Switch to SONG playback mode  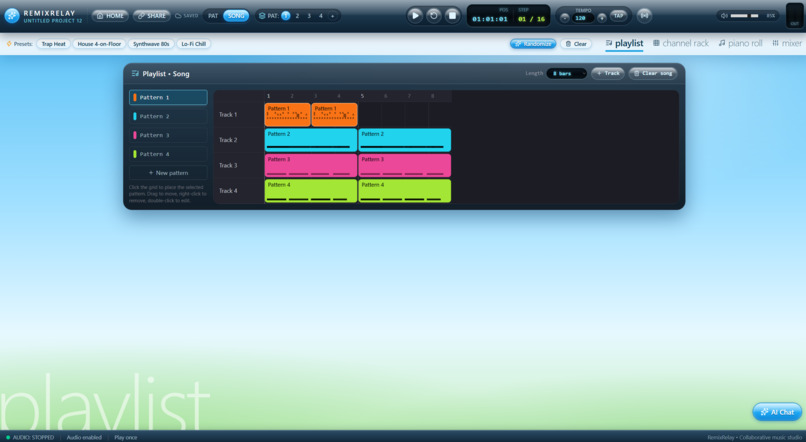(236, 16)
